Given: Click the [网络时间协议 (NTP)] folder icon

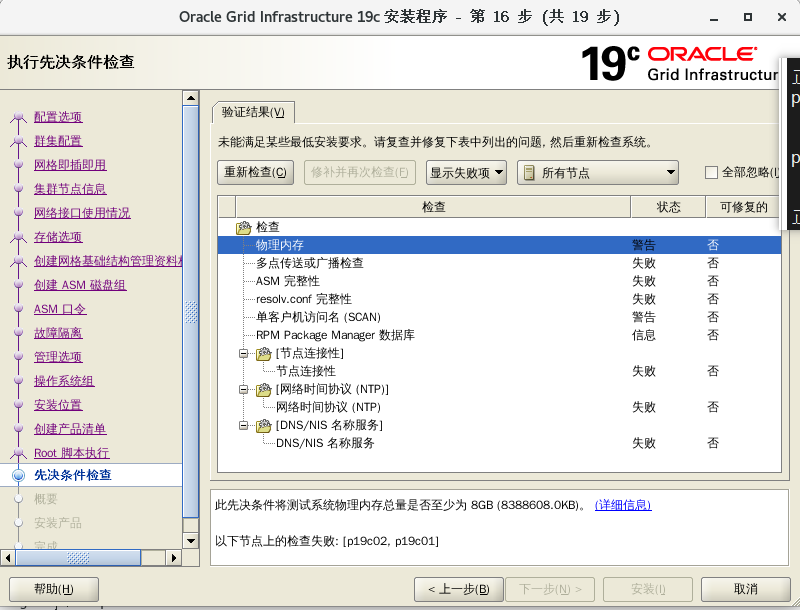Looking at the screenshot, I should [x=263, y=390].
